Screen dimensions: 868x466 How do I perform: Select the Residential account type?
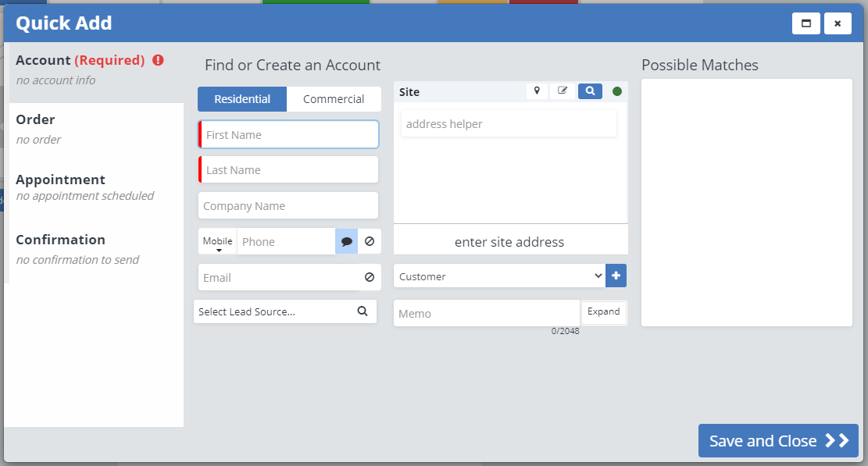(x=242, y=99)
